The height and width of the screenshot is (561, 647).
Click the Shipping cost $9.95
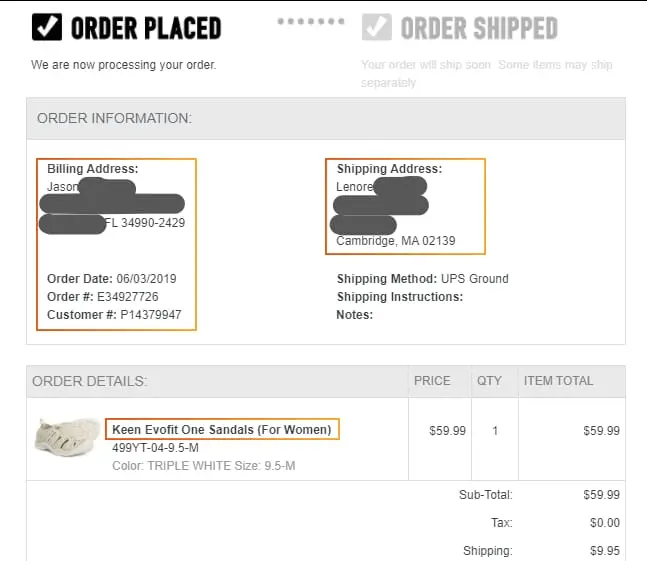pos(604,550)
